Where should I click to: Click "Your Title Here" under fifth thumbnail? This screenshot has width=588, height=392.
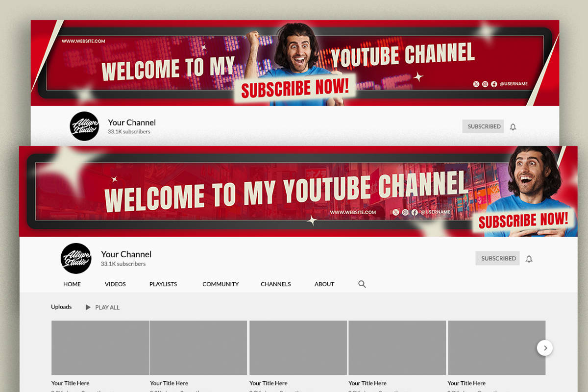pos(466,383)
